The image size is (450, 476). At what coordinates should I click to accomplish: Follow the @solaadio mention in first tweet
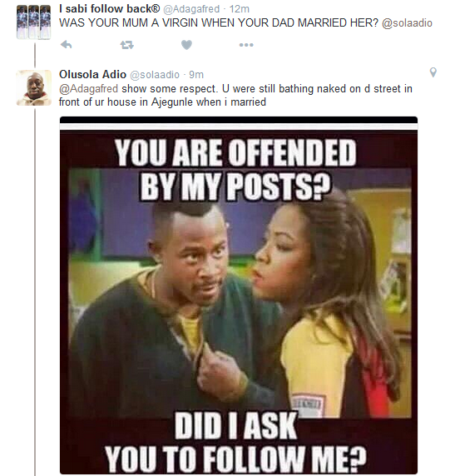[x=407, y=23]
